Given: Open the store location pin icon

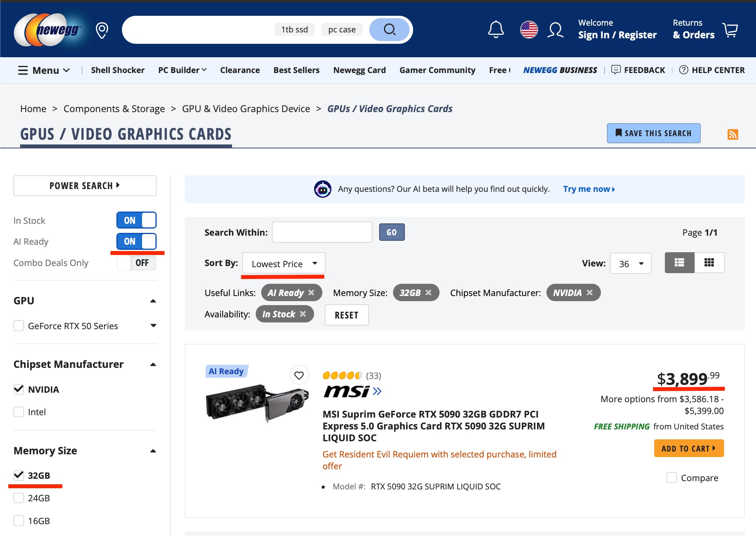Looking at the screenshot, I should coord(102,30).
